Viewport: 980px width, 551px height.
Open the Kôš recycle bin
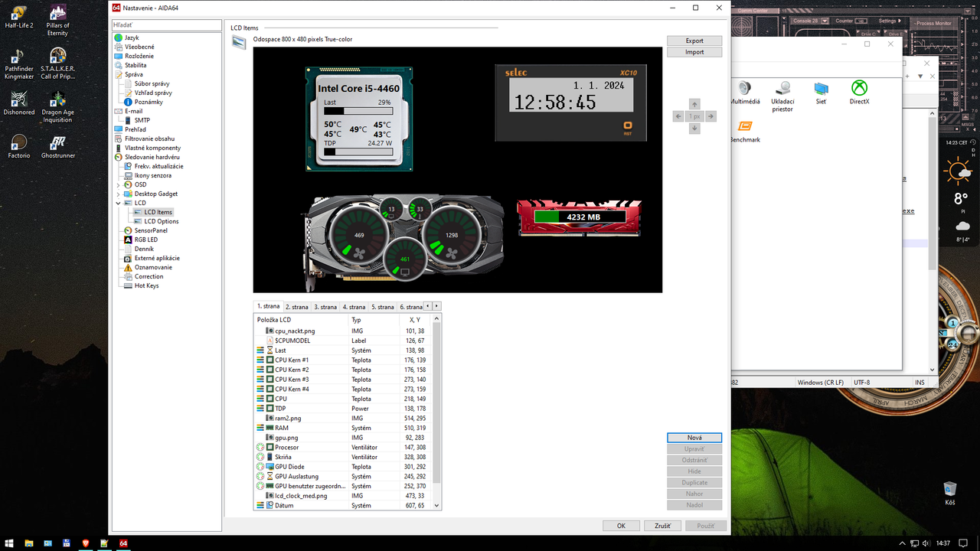(x=950, y=494)
